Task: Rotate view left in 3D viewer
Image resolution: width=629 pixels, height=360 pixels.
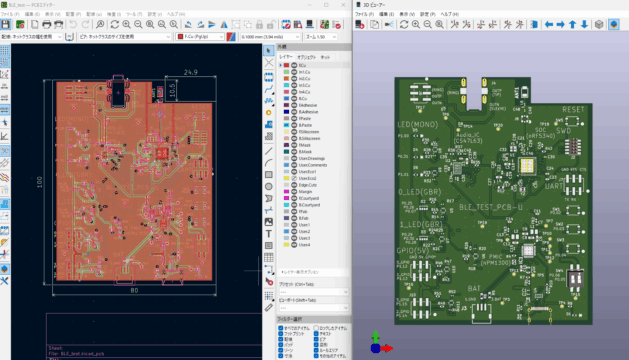Action: pos(549,24)
